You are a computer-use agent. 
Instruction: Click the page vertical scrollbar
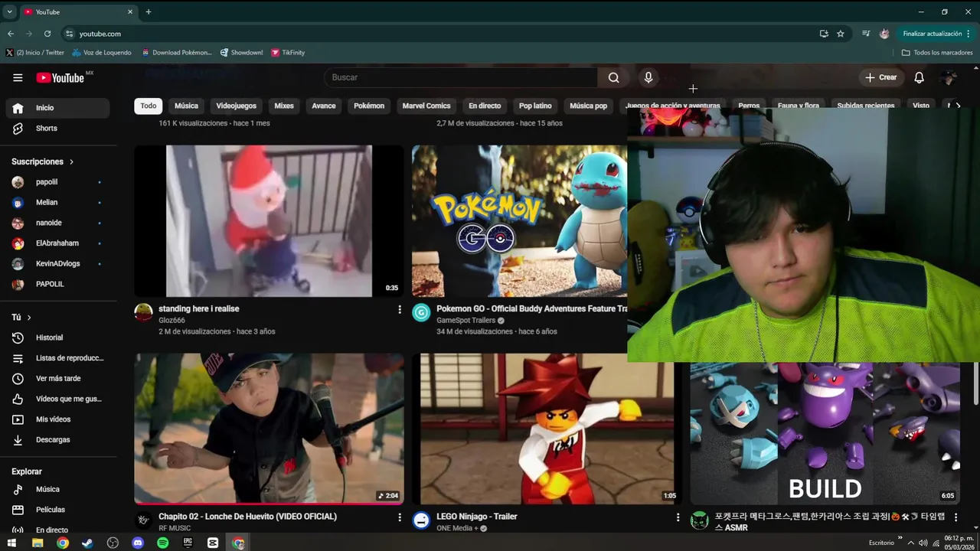coord(975,383)
